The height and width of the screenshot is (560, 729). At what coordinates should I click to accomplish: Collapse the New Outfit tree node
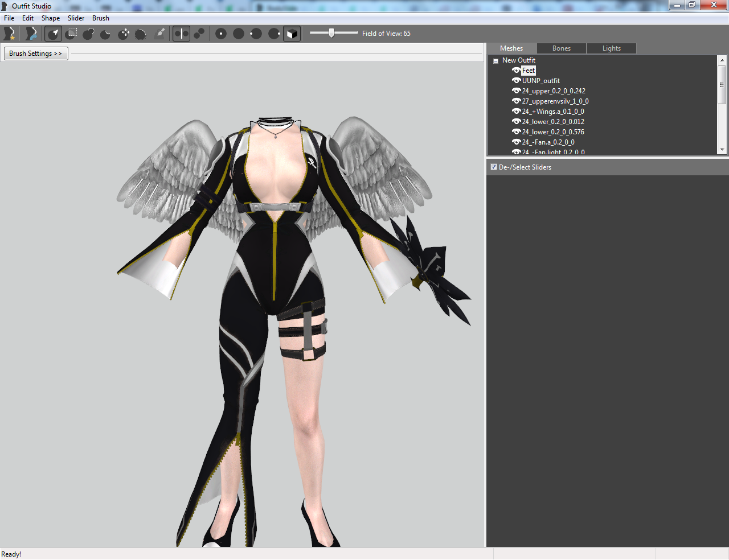click(495, 61)
